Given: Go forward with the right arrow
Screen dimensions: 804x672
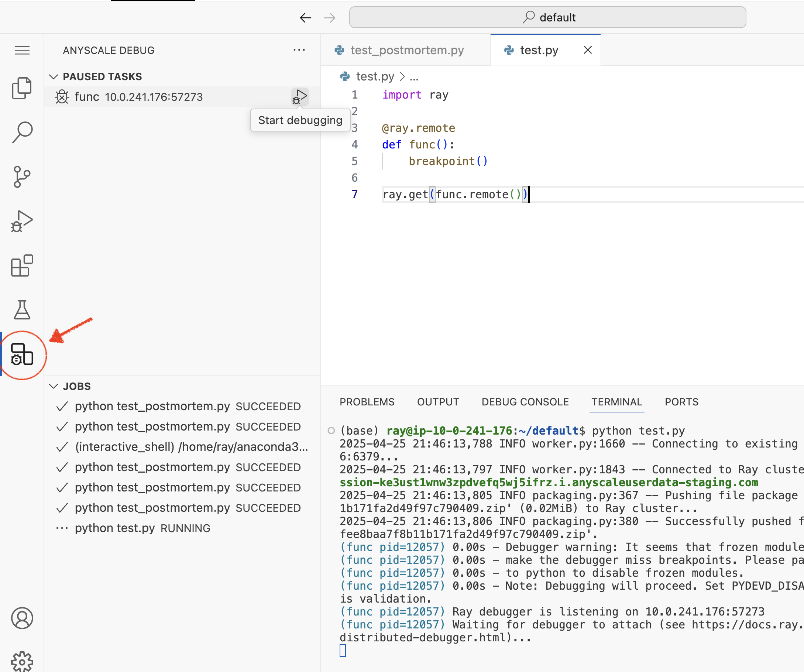Looking at the screenshot, I should (x=330, y=18).
